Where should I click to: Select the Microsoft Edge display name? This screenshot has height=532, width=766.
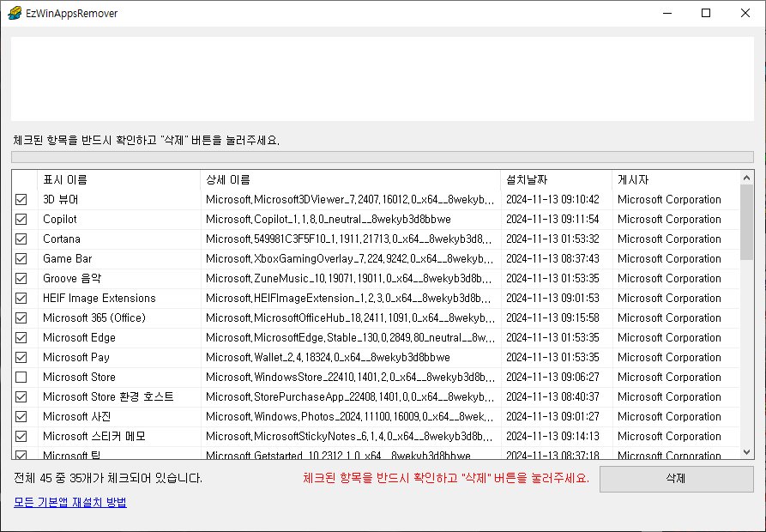(x=79, y=337)
